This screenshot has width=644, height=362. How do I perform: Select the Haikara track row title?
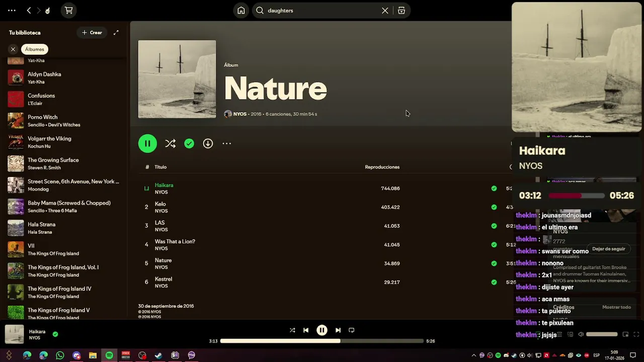click(164, 185)
